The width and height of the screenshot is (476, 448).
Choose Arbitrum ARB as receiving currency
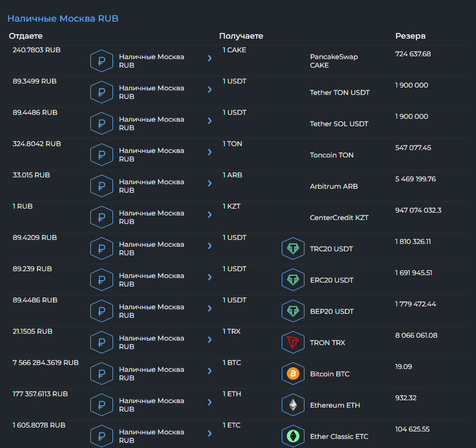(x=334, y=186)
